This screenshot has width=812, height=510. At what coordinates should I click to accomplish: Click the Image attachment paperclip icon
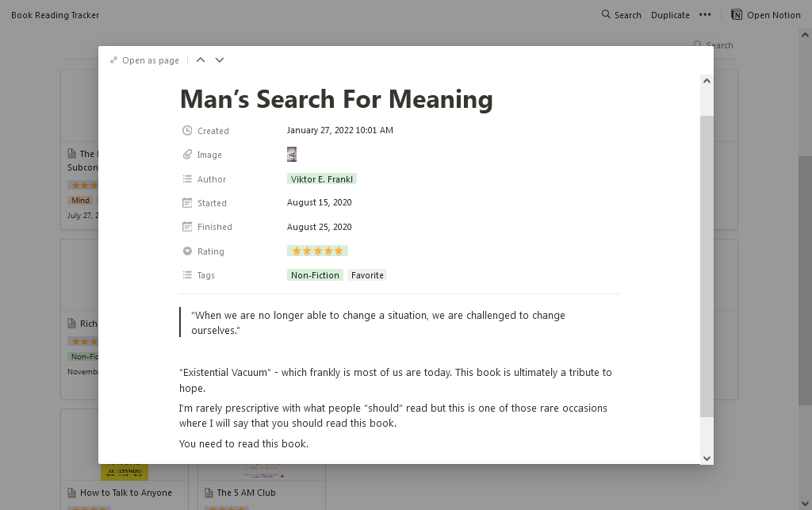187,155
